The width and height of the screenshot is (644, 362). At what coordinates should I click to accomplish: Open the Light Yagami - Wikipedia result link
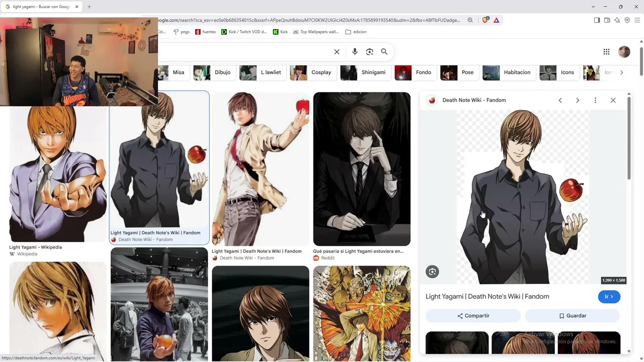pos(35,247)
